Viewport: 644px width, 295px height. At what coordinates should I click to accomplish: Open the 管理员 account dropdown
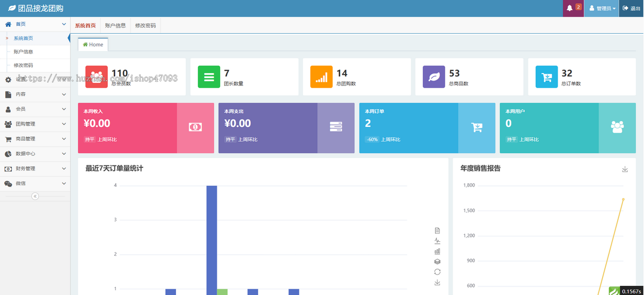pyautogui.click(x=602, y=8)
